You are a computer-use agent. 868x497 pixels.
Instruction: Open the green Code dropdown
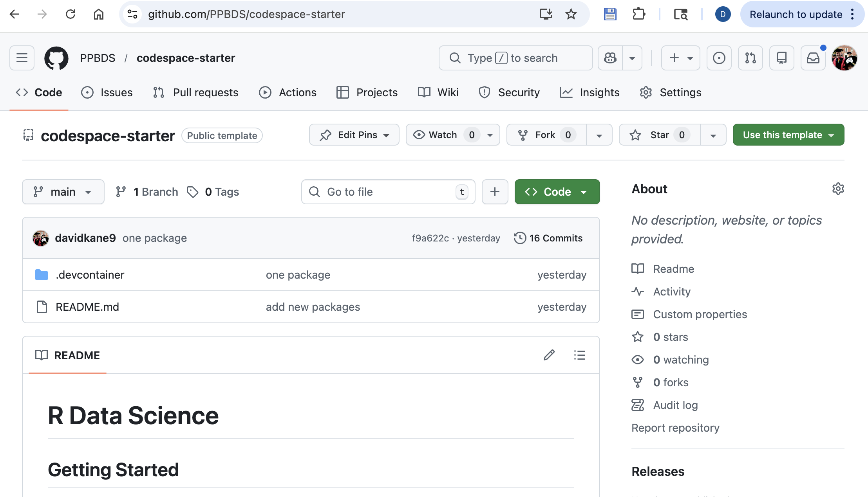[557, 192]
